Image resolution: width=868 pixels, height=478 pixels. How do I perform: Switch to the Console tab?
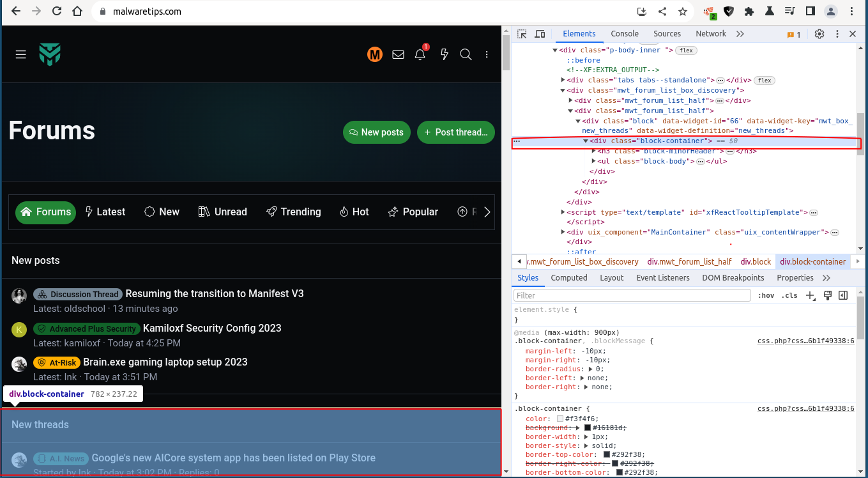624,34
